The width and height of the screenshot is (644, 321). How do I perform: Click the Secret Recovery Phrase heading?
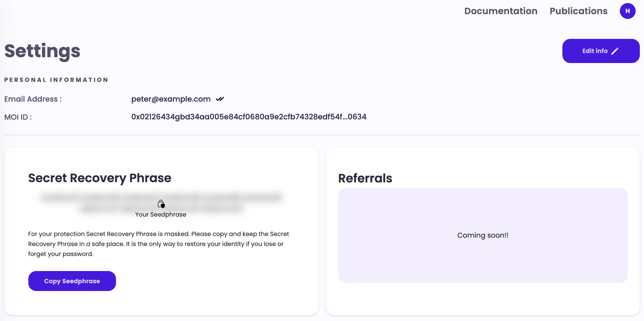pos(100,178)
